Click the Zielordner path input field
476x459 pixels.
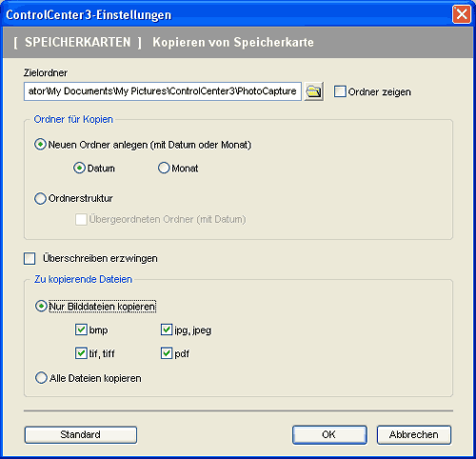[163, 91]
